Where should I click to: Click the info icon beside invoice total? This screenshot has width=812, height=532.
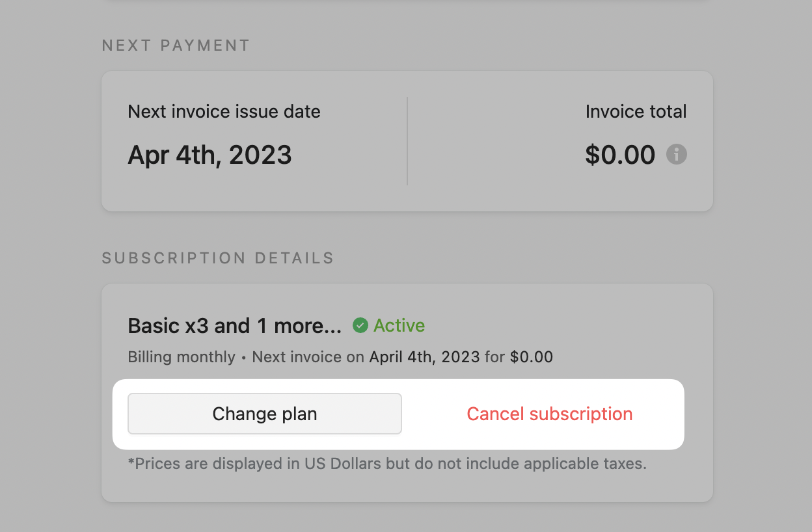pyautogui.click(x=677, y=155)
